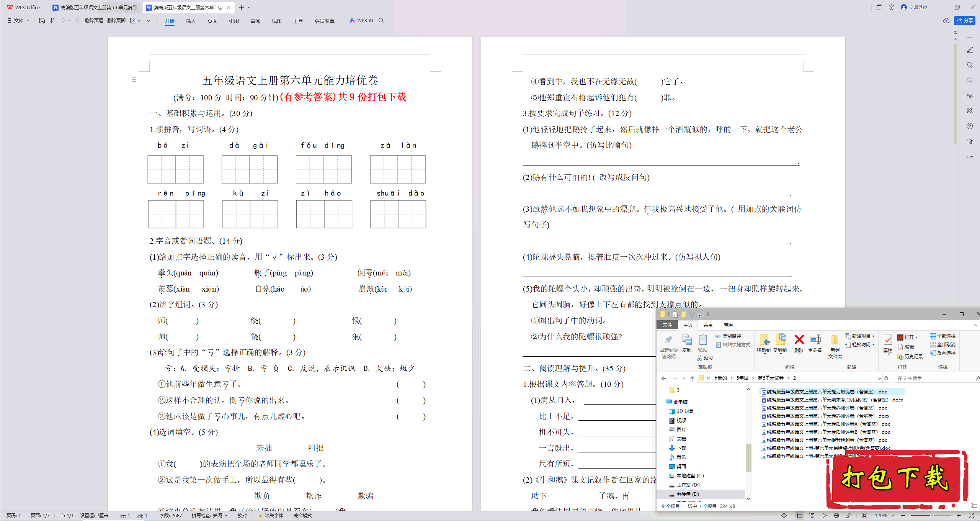
Task: Click 删除页脚 in quick toolbar
Action: [x=116, y=21]
